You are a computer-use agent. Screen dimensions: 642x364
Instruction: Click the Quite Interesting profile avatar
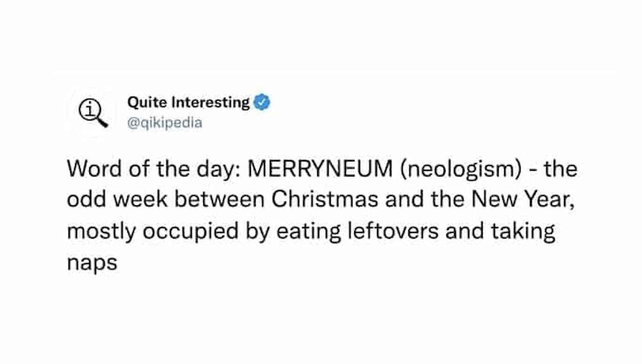93,112
